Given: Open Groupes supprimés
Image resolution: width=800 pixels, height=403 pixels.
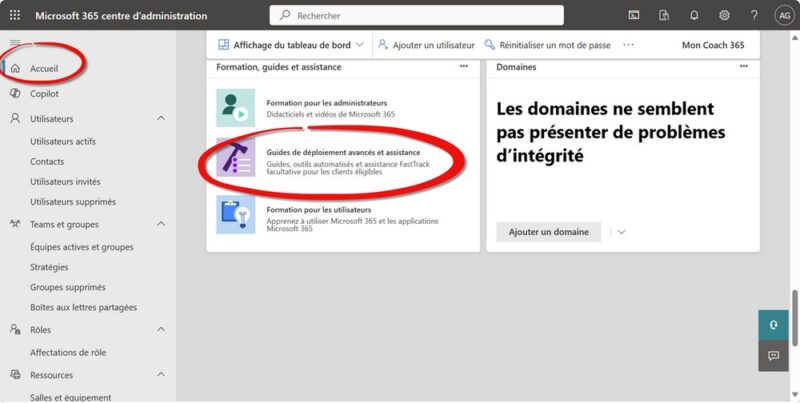Looking at the screenshot, I should [68, 287].
